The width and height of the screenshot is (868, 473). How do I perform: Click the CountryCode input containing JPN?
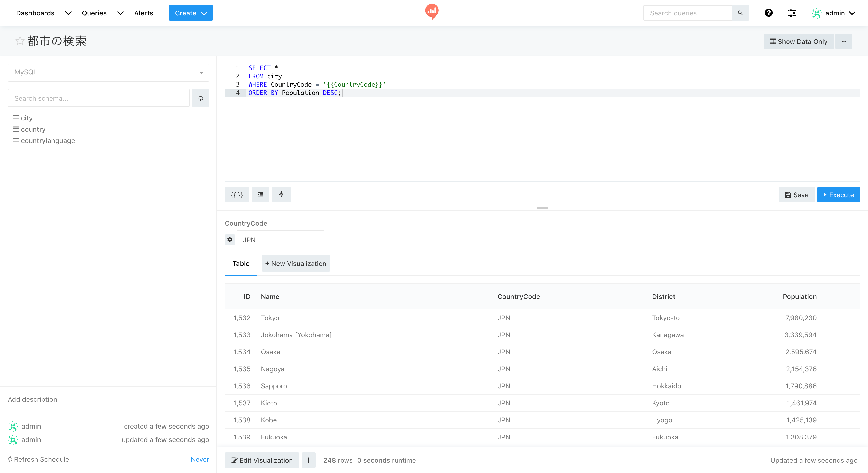pos(280,239)
